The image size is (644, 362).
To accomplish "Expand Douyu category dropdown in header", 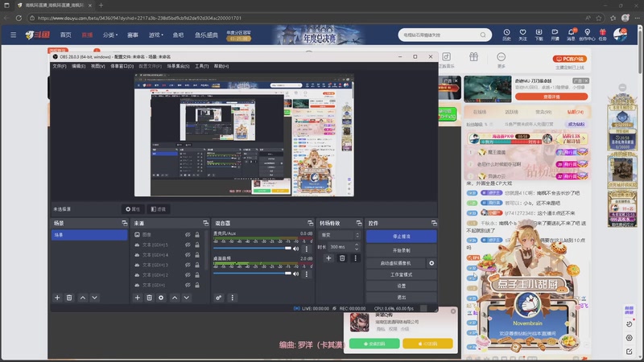I will click(110, 35).
